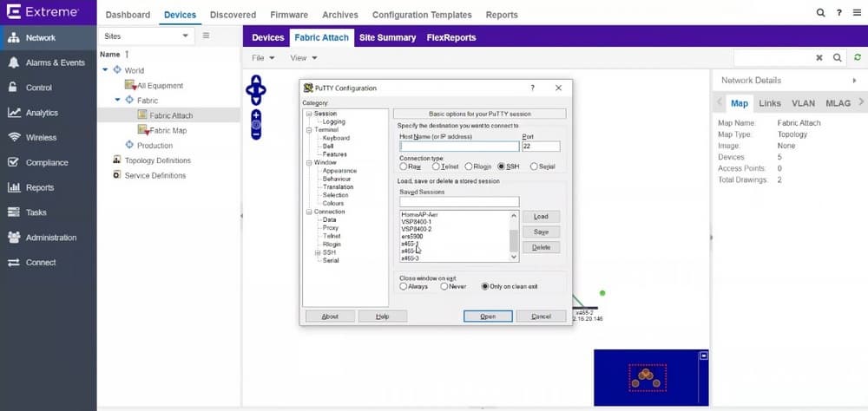Select ers5900 saved session
Viewport: 868px width, 411px height.
coord(412,236)
